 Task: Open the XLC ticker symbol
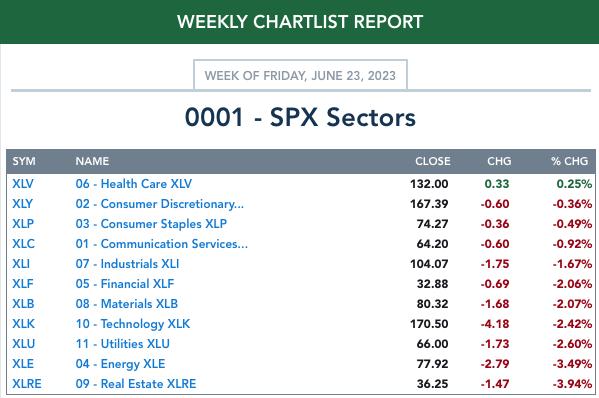[x=23, y=244]
